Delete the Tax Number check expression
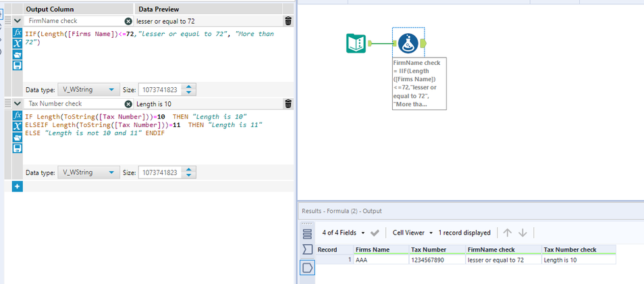 [288, 103]
